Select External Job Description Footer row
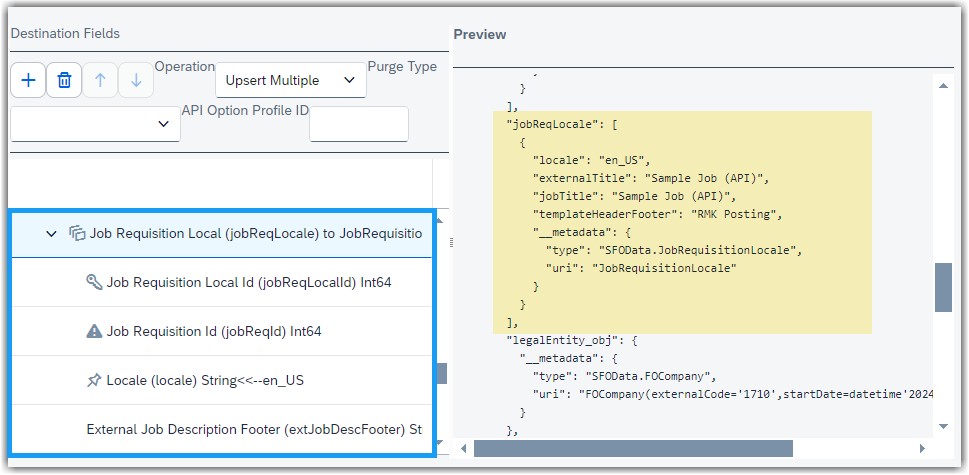 [222, 429]
